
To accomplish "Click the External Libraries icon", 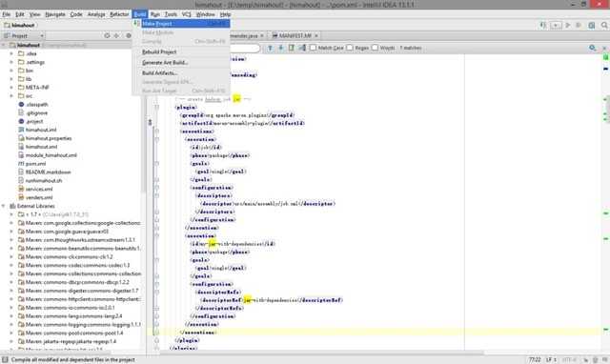I will (x=12, y=206).
